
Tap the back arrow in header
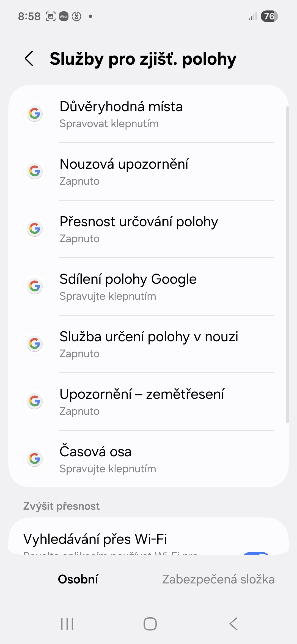pyautogui.click(x=29, y=59)
